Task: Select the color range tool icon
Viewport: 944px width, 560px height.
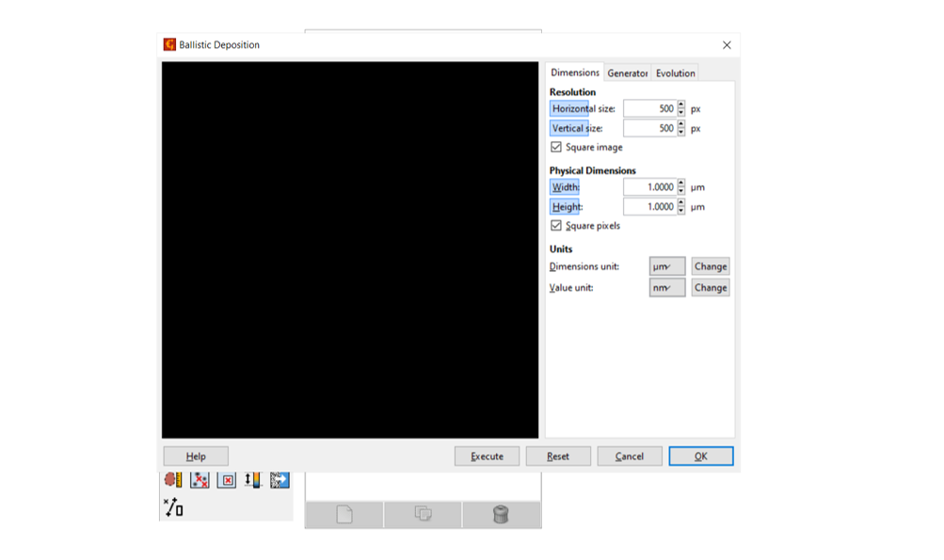Action: (252, 480)
